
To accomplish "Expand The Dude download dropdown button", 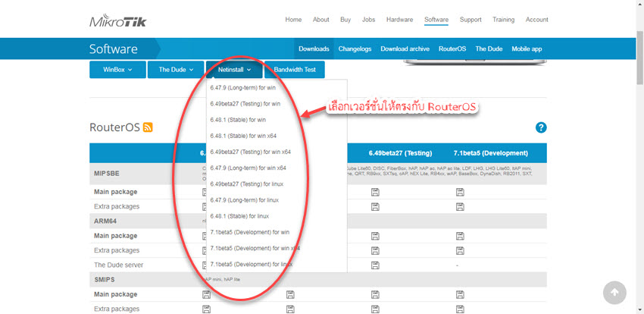I will (176, 70).
